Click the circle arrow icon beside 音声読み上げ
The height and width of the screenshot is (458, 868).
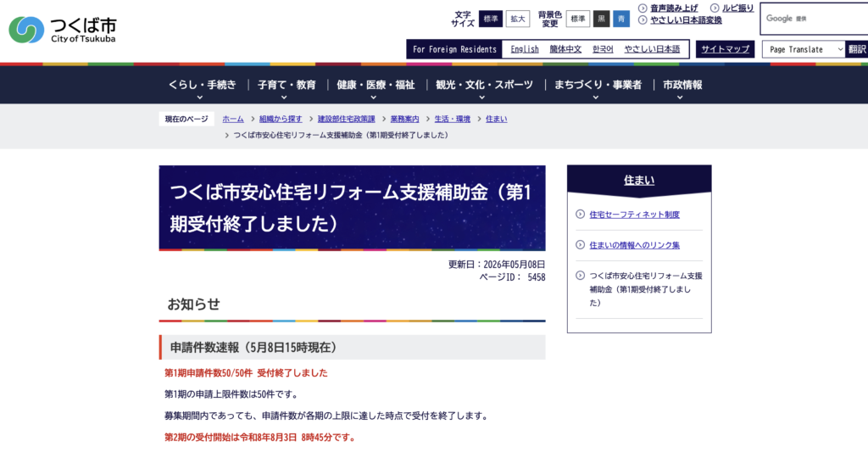click(x=643, y=8)
